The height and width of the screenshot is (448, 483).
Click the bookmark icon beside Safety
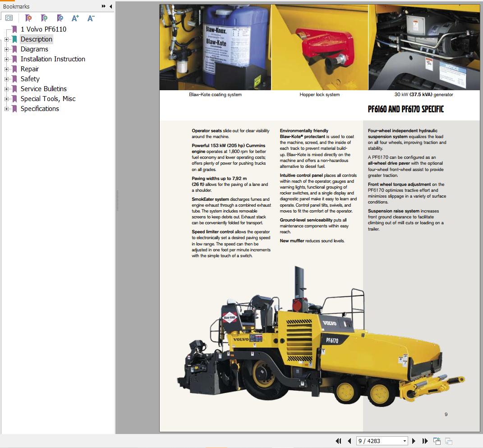[14, 79]
